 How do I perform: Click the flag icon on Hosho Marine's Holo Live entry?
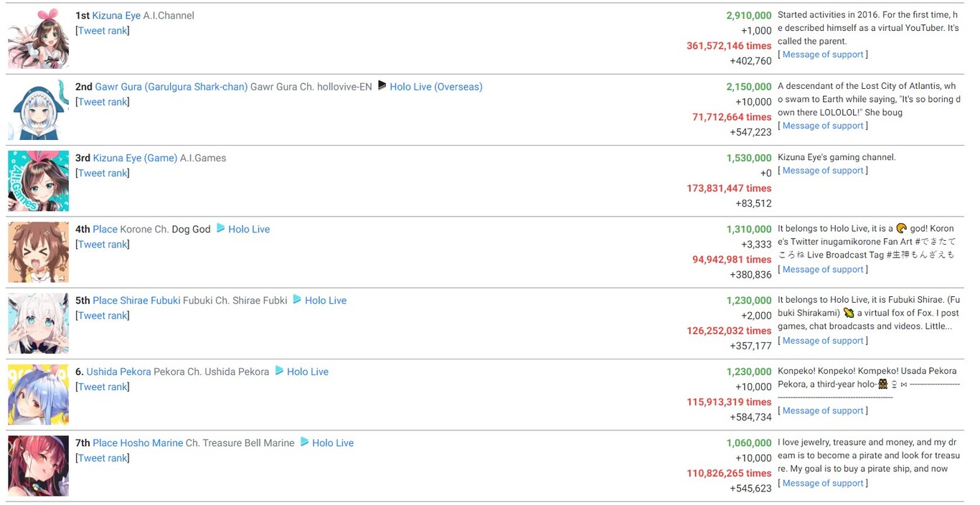click(x=303, y=443)
